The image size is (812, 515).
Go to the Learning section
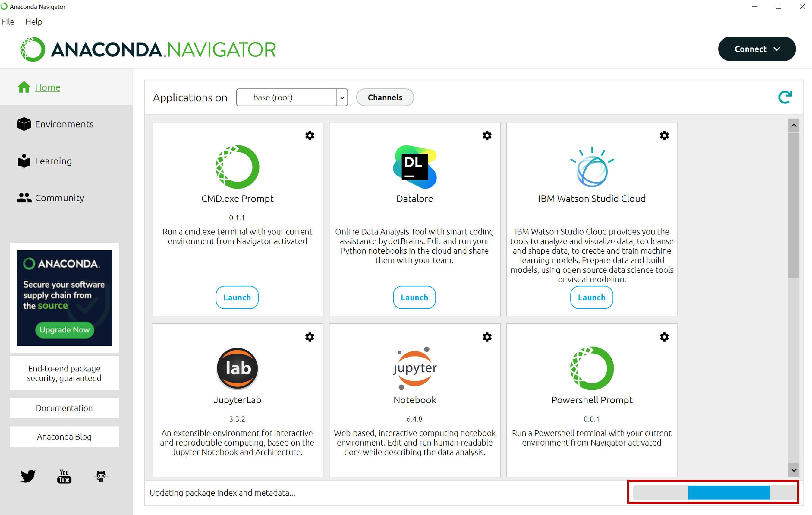53,161
